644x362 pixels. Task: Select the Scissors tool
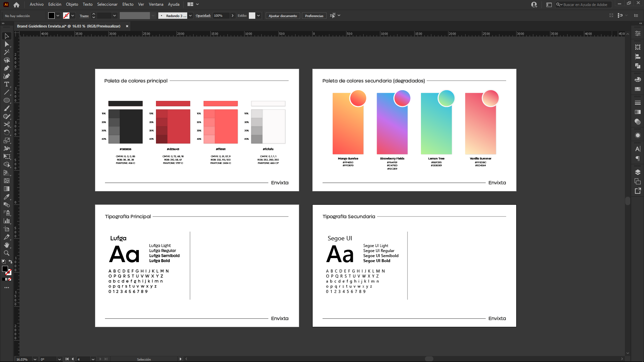[x=7, y=124]
